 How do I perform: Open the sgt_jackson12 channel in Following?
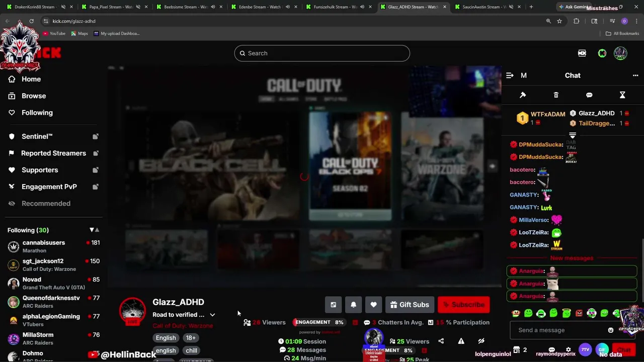click(x=53, y=265)
